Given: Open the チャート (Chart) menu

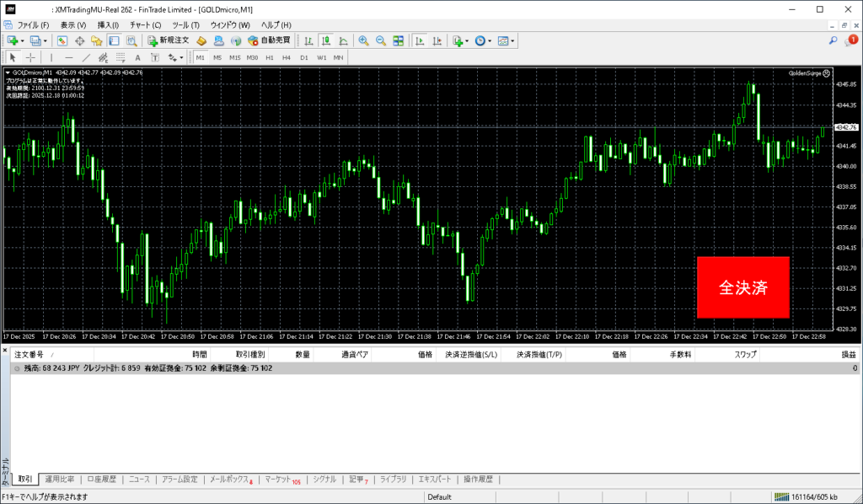Looking at the screenshot, I should point(145,25).
